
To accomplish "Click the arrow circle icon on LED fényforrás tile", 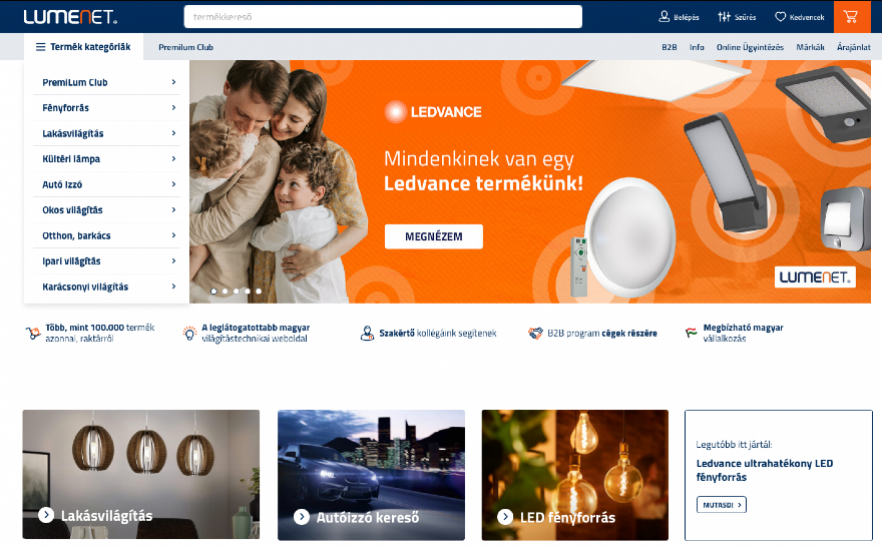I will coord(505,516).
